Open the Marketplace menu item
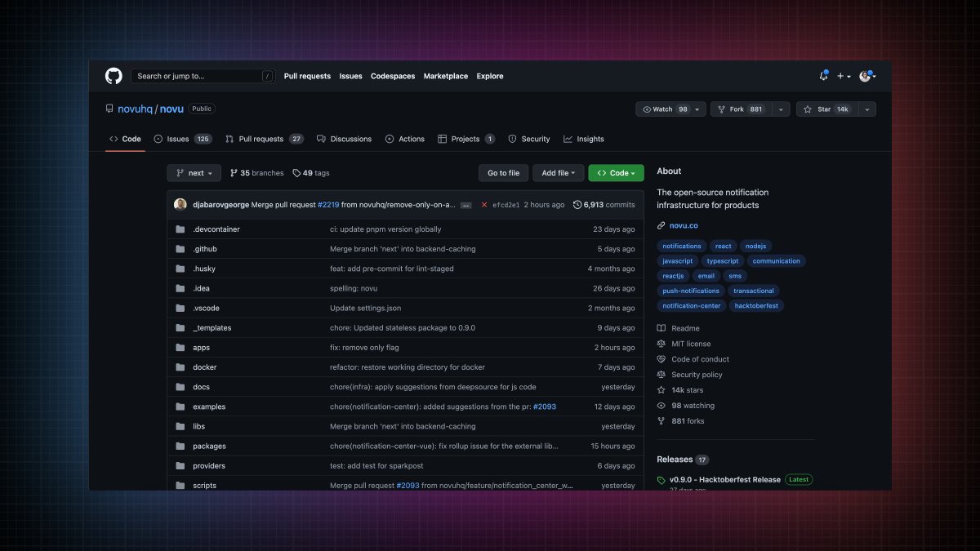This screenshot has height=551, width=980. 445,76
